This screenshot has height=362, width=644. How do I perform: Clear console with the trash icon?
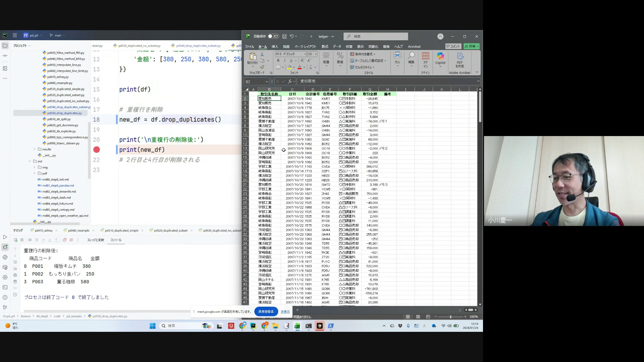click(15, 282)
